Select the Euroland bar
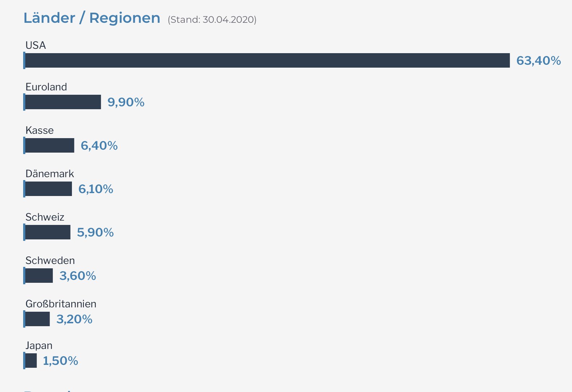Viewport: 572px width, 392px height. (63, 102)
